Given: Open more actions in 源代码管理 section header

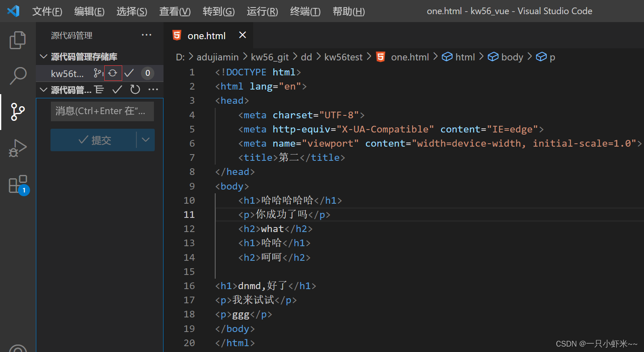Looking at the screenshot, I should click(x=153, y=90).
